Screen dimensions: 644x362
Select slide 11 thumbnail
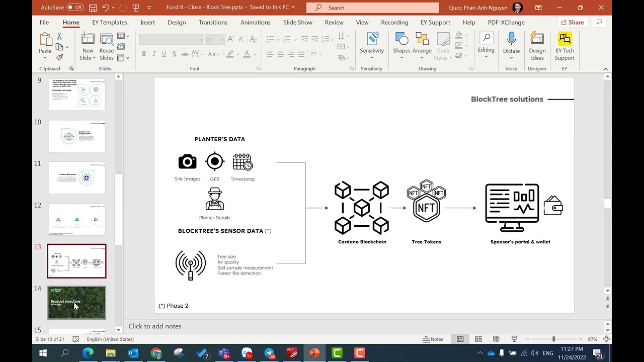coord(77,177)
